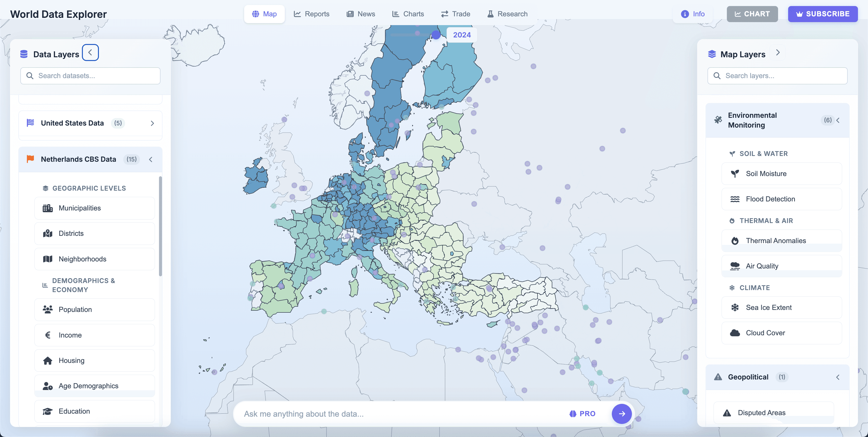Click the Search datasets input field
This screenshot has width=868, height=437.
click(x=90, y=76)
